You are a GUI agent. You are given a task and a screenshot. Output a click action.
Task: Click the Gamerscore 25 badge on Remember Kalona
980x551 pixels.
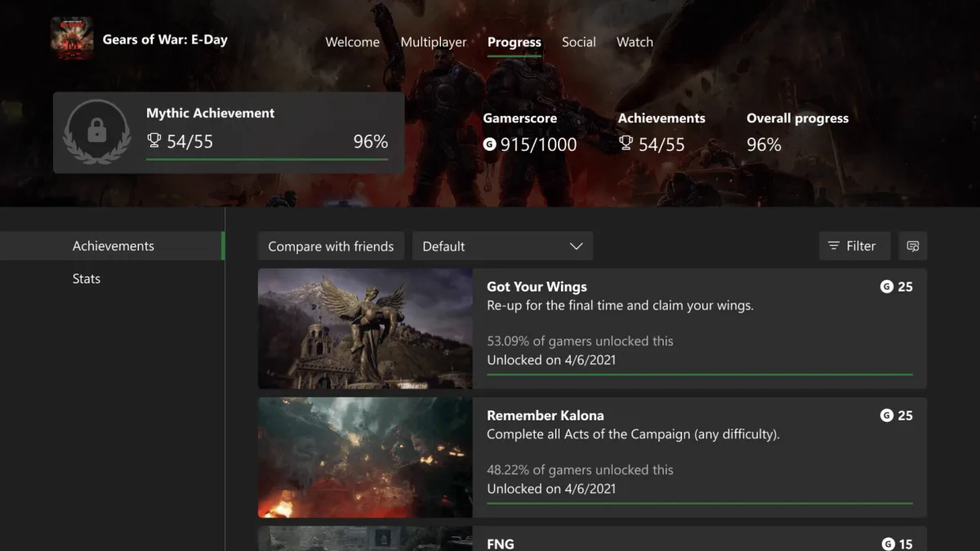(x=897, y=415)
